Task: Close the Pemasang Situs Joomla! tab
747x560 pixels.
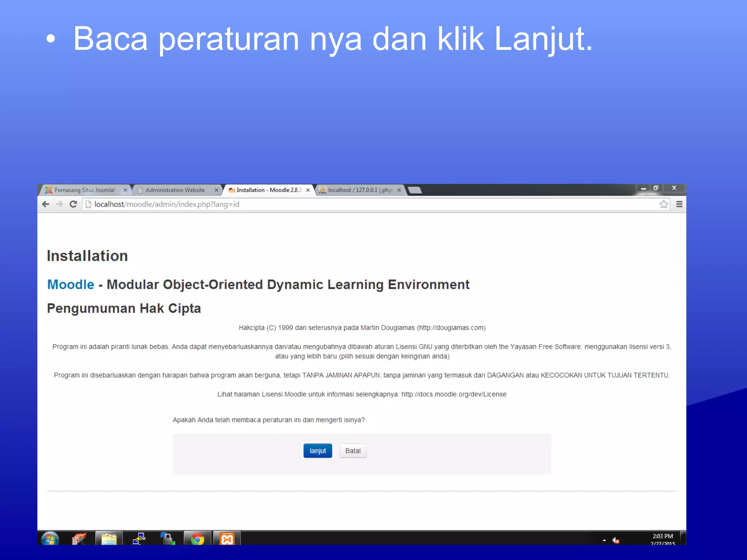Action: click(125, 190)
